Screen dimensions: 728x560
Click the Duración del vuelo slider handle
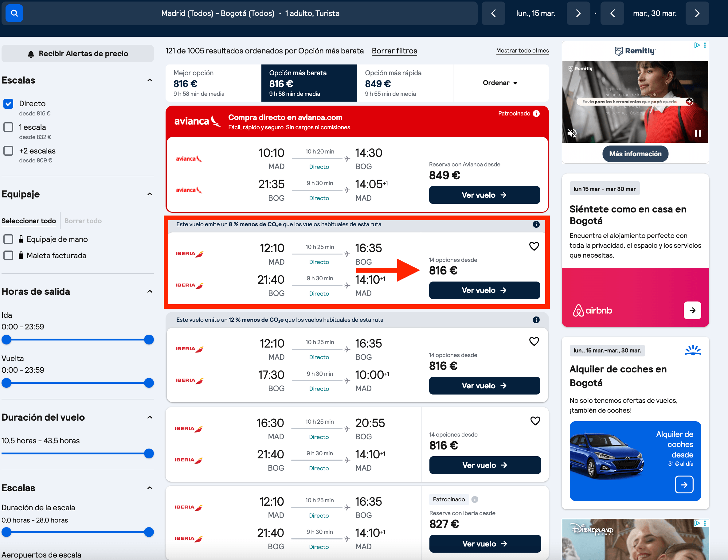click(149, 454)
